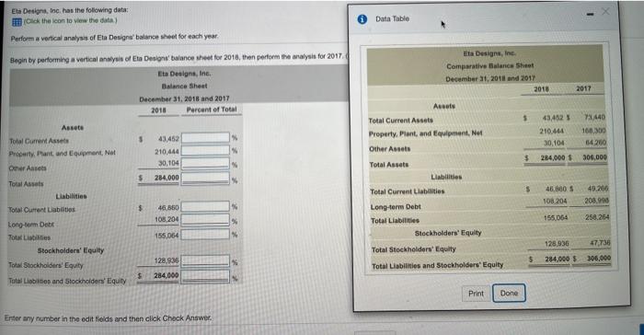Select Total Liabilities percent input field

click(205, 235)
